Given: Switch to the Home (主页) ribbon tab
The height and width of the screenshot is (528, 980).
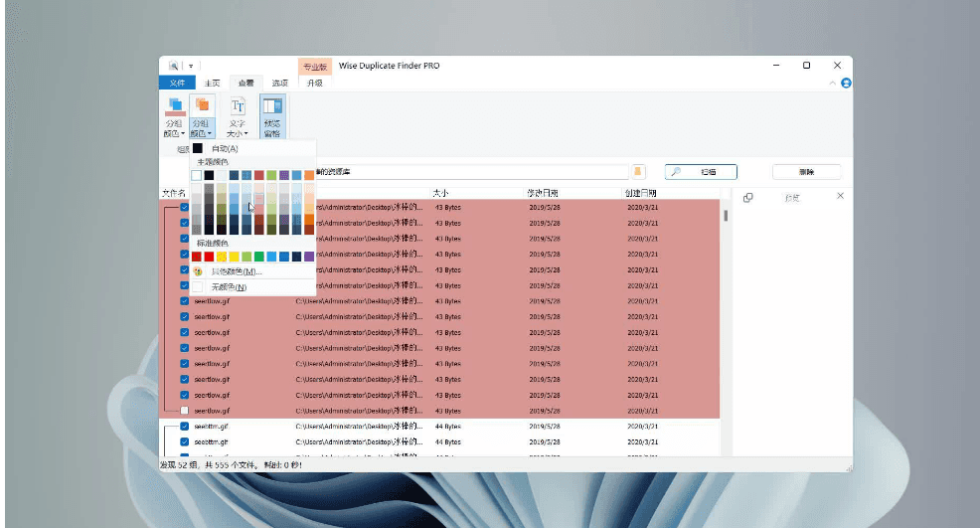Looking at the screenshot, I should [212, 84].
